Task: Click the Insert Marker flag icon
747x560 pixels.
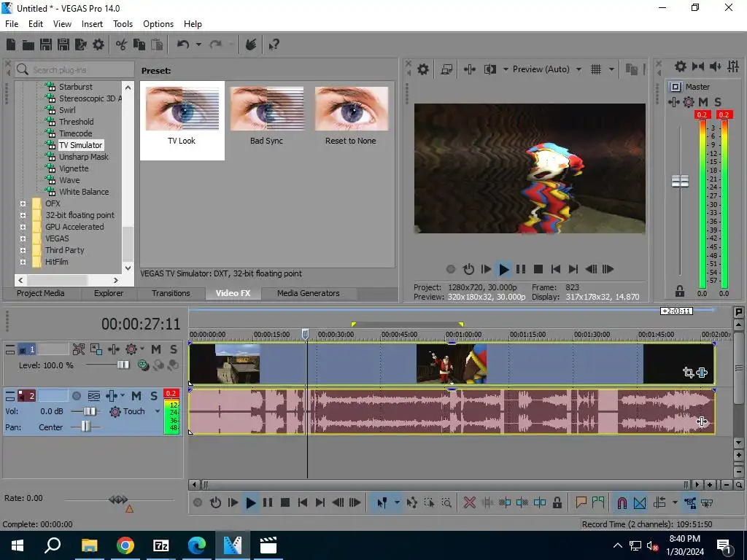Action: pyautogui.click(x=581, y=502)
